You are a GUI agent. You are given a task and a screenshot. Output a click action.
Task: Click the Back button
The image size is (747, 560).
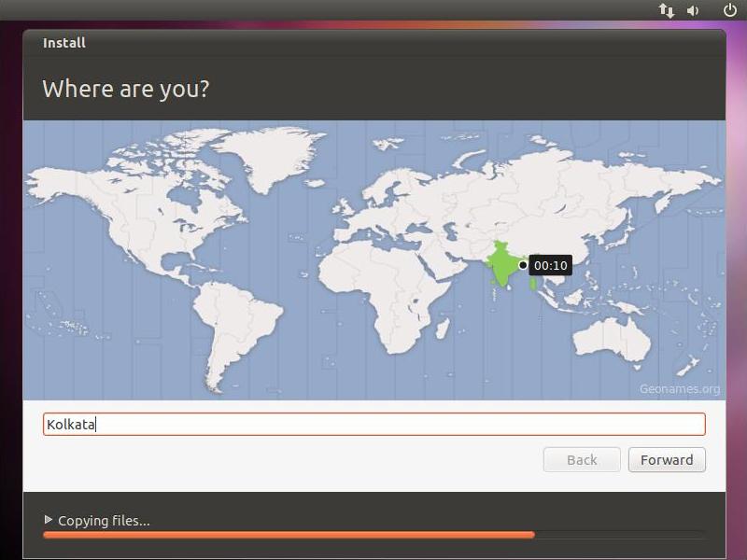[582, 459]
